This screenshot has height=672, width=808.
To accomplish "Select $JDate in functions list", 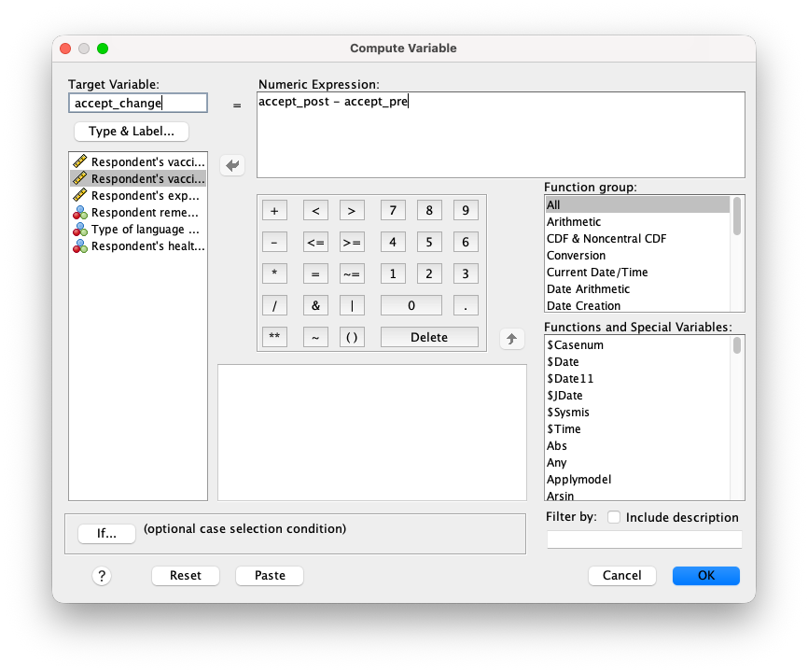I will click(x=637, y=395).
